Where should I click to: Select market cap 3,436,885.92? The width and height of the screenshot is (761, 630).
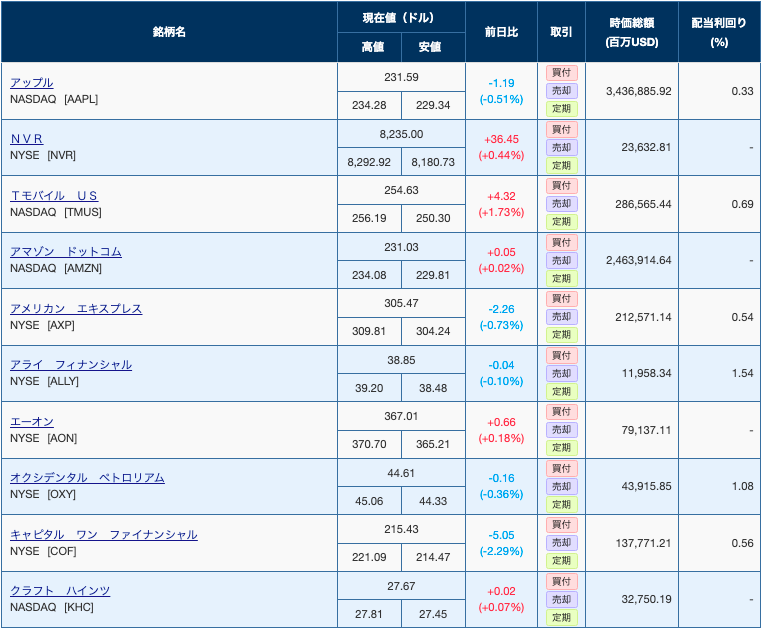click(639, 91)
